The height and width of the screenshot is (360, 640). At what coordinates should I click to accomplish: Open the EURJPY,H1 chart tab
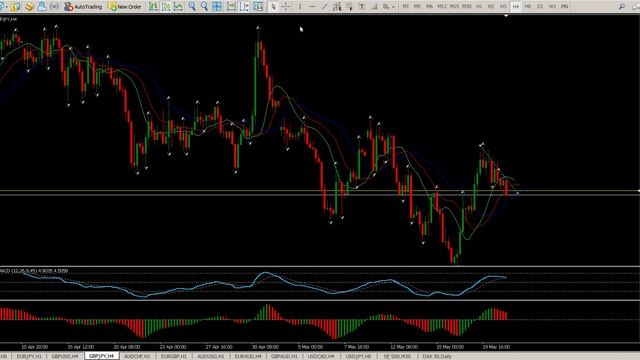tap(29, 356)
